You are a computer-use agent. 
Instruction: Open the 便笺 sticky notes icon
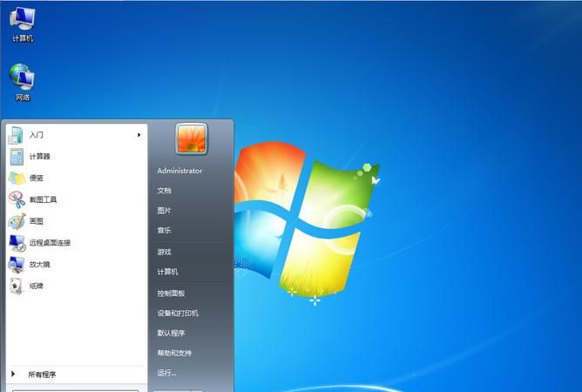[17, 179]
